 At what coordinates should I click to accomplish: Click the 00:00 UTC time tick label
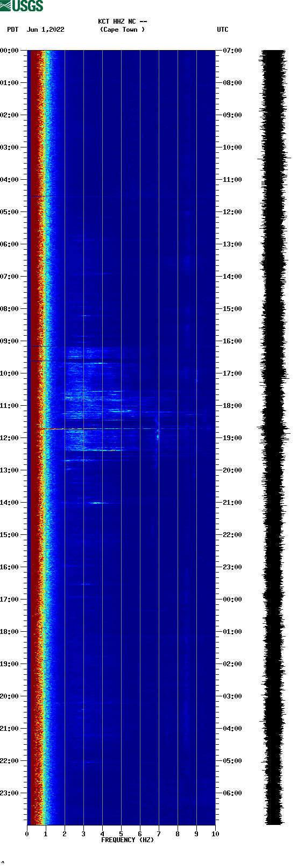(232, 599)
